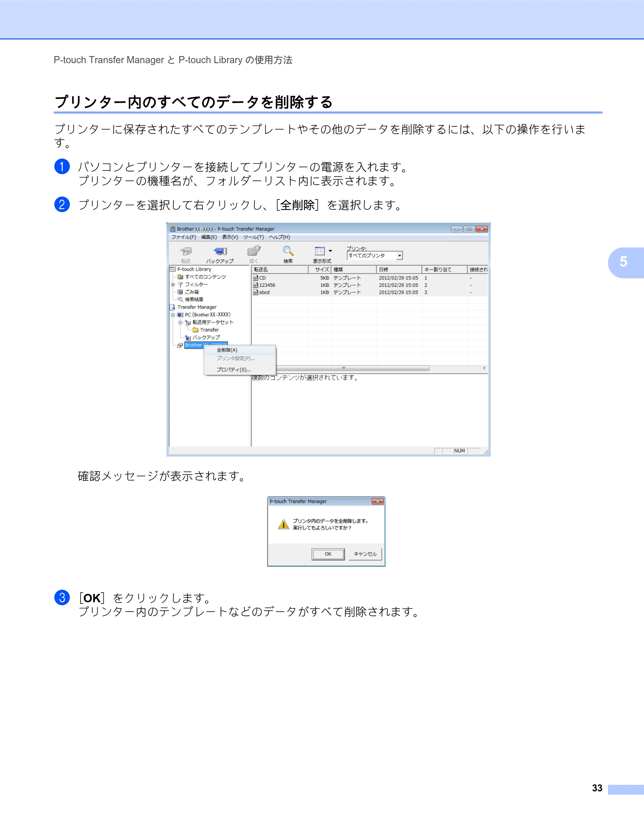Select ごみ箱 in the folder tree
This screenshot has height=833, width=644.
click(192, 292)
